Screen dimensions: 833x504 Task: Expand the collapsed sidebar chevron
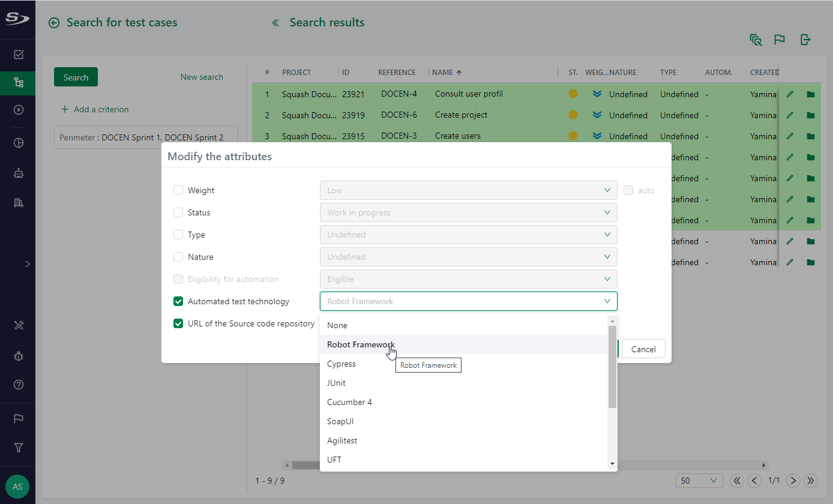[27, 263]
